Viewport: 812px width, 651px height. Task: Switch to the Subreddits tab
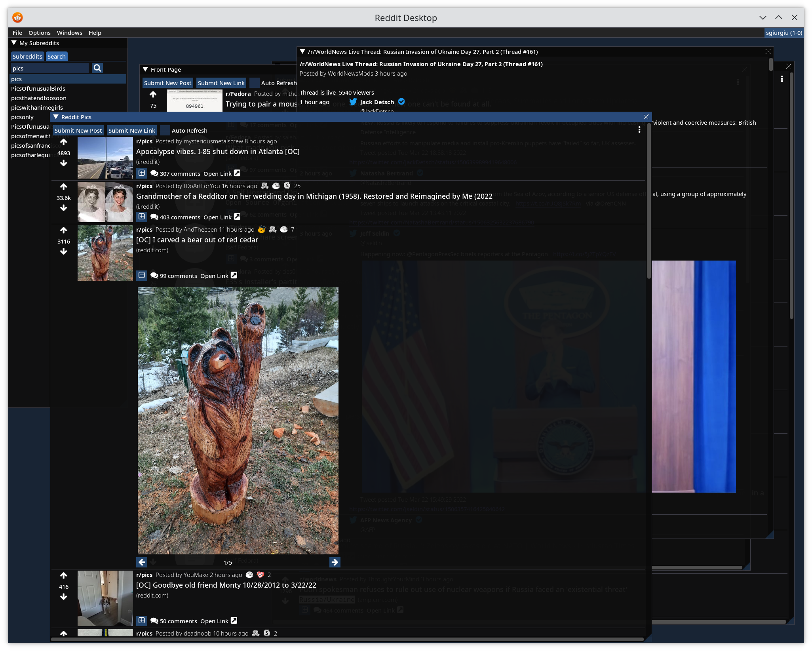point(27,56)
